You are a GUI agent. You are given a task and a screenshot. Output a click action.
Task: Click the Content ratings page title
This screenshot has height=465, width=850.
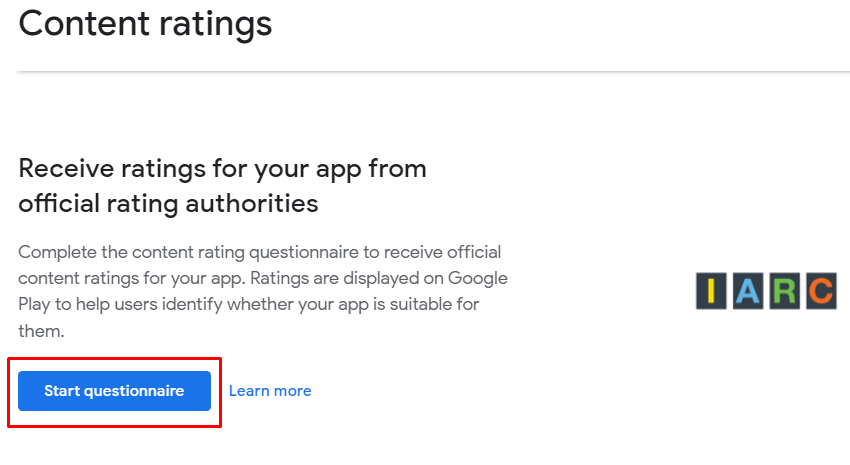[x=145, y=22]
